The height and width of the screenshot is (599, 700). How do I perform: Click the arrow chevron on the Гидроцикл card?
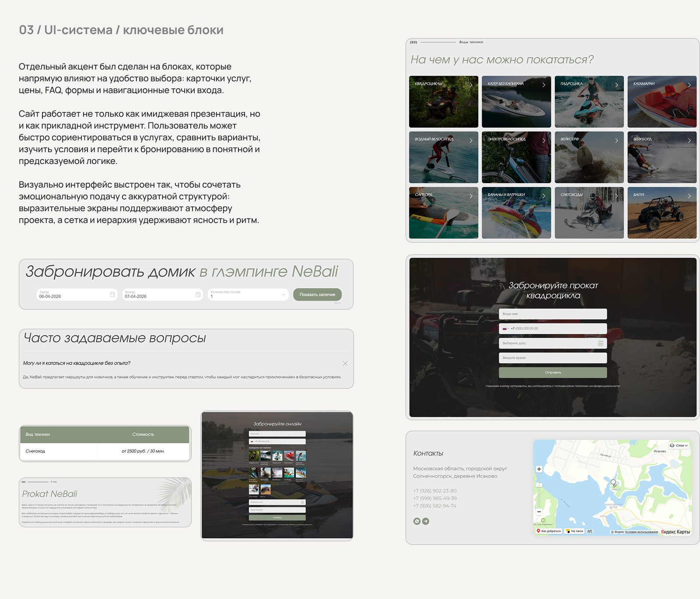616,85
